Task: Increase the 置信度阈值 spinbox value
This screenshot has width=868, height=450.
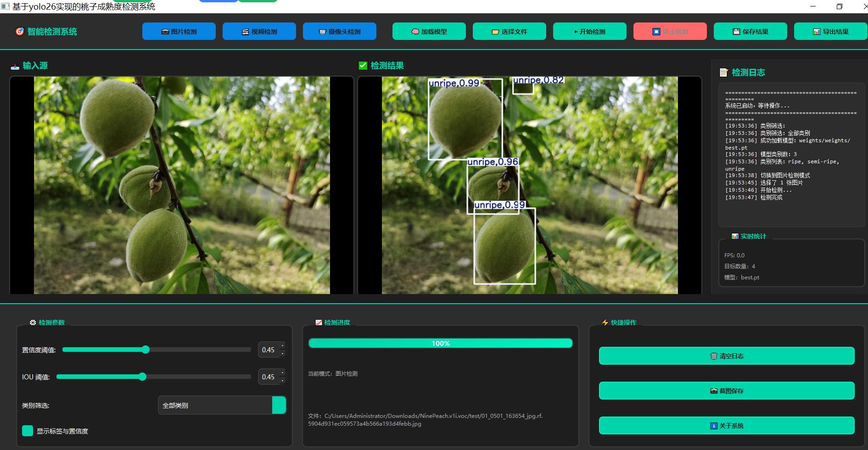Action: tap(283, 346)
